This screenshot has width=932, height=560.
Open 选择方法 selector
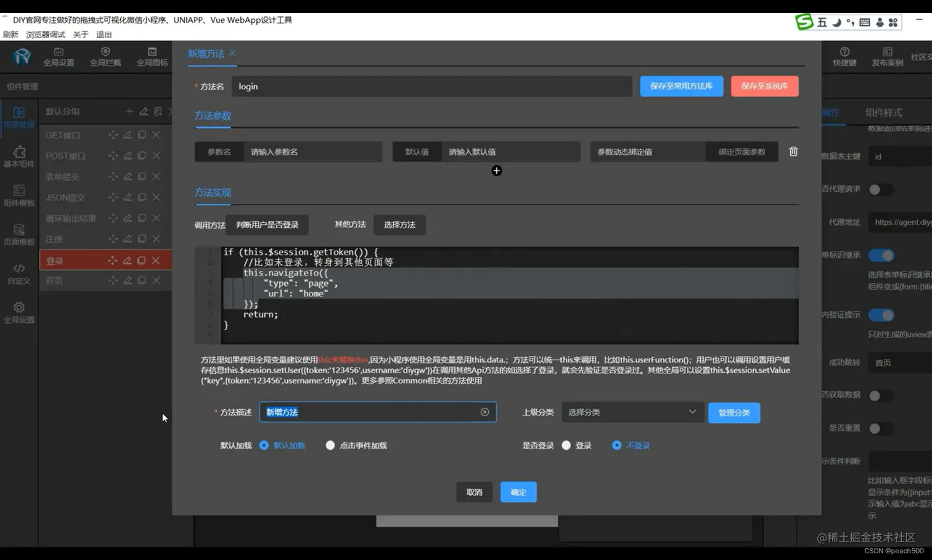(x=399, y=225)
